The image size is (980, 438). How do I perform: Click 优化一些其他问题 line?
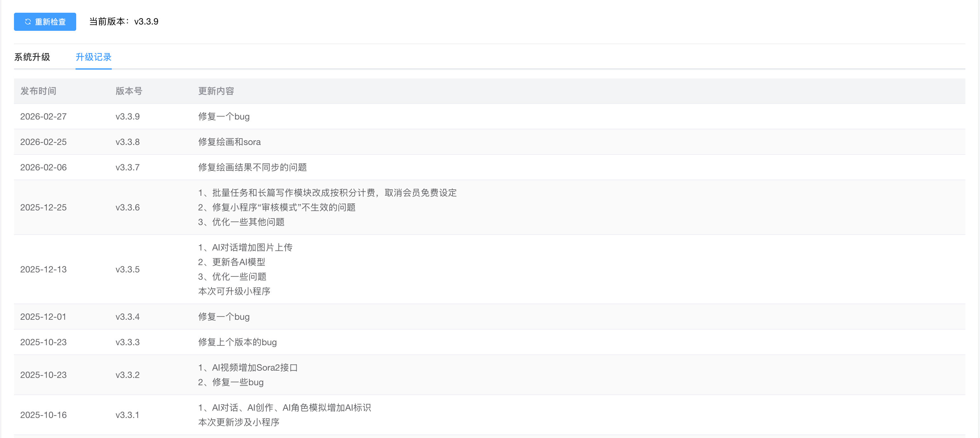click(241, 222)
